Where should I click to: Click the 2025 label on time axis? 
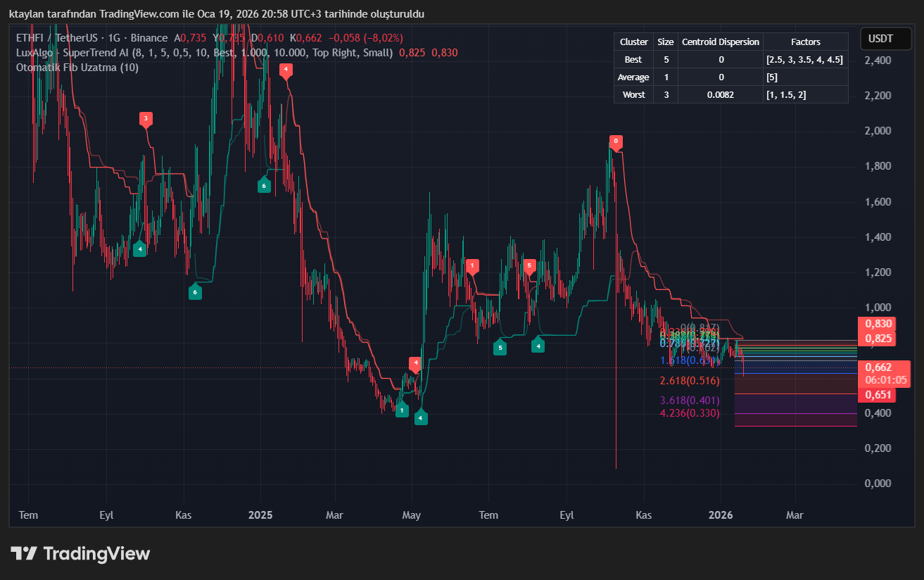(x=260, y=515)
